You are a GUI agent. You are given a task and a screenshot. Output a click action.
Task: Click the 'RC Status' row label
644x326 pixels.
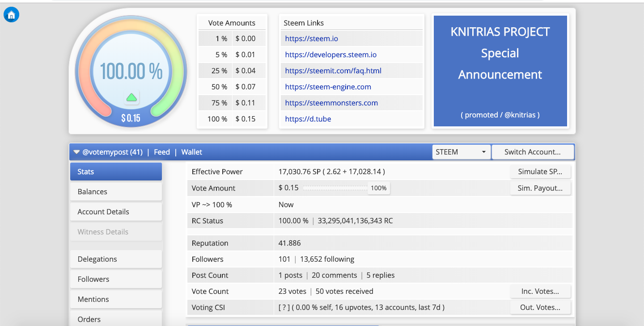(208, 221)
